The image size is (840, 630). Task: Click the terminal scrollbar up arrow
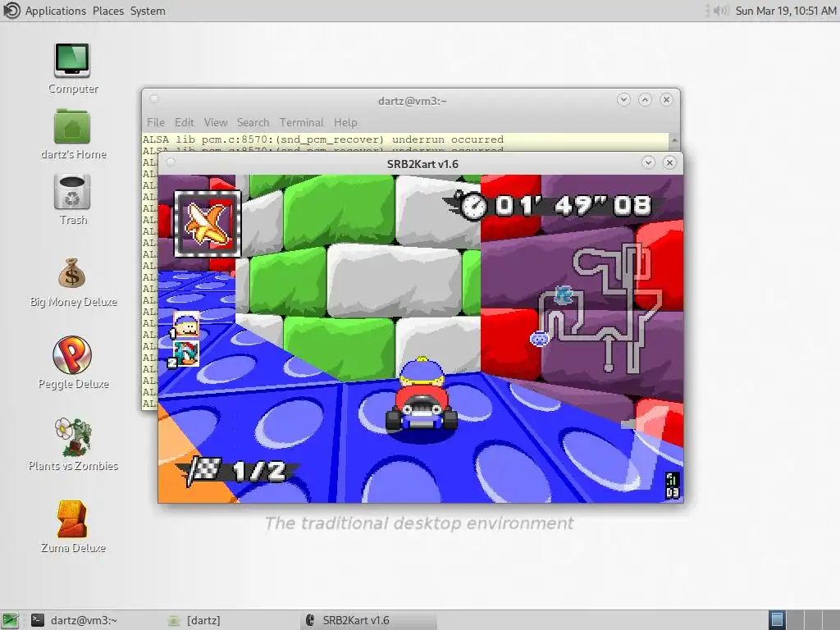(674, 139)
